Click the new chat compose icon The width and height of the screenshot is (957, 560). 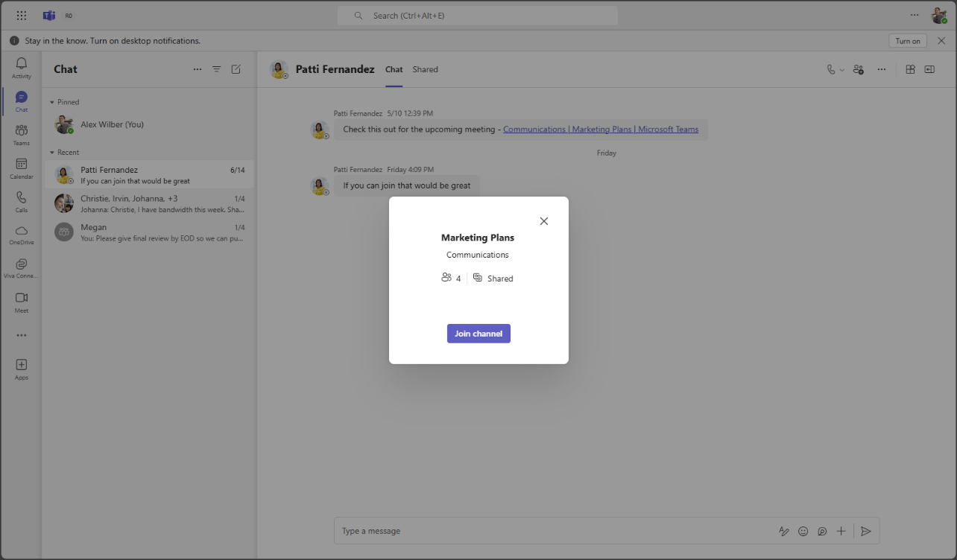pos(236,69)
